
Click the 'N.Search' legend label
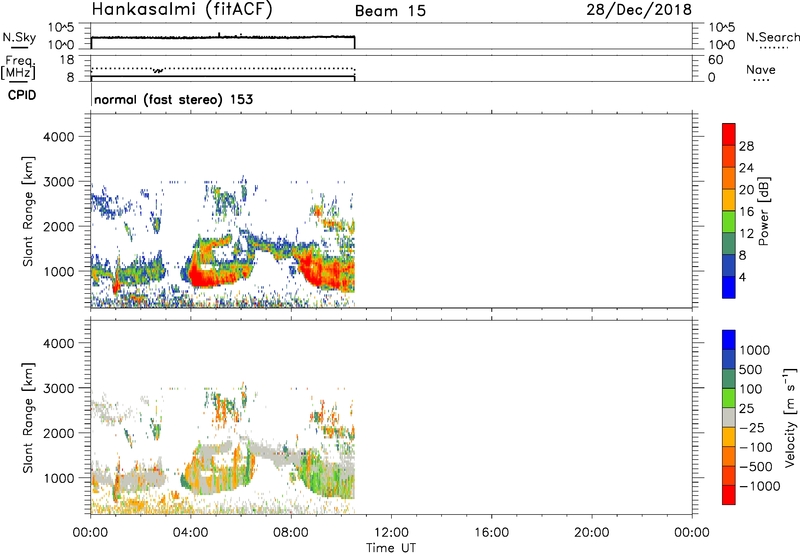click(772, 37)
